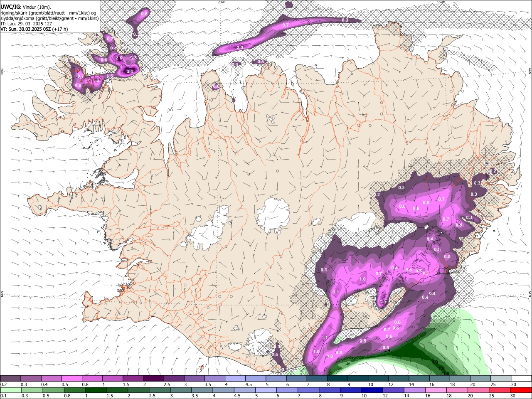The image size is (532, 399).
Task: Pick the palest green 0.1–0.3 legend swatch
Action: [11, 390]
